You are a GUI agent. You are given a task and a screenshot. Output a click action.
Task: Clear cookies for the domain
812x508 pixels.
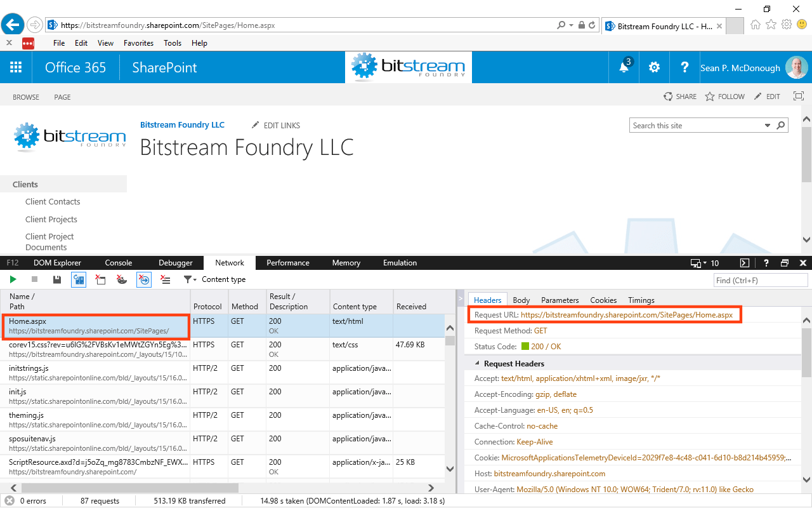pyautogui.click(x=121, y=279)
